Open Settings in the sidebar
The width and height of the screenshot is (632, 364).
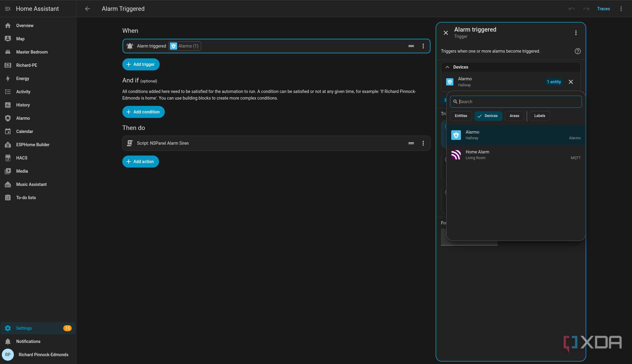click(38, 328)
